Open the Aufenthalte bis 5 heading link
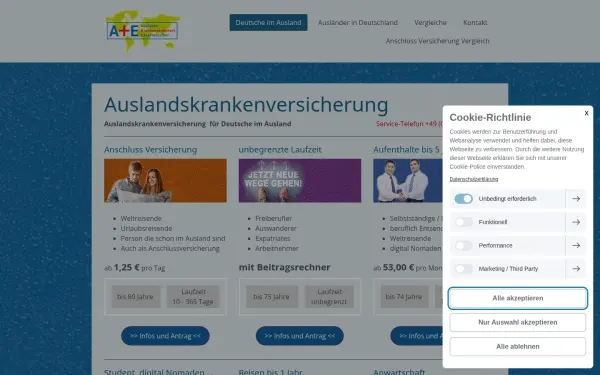 coord(408,150)
